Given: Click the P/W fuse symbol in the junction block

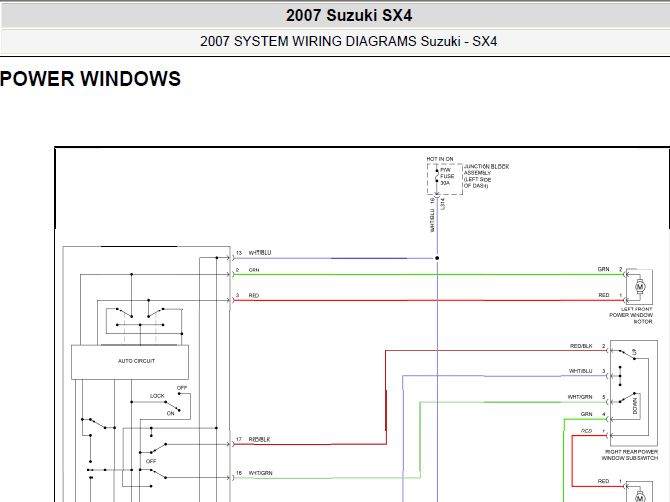Looking at the screenshot, I should tap(437, 176).
